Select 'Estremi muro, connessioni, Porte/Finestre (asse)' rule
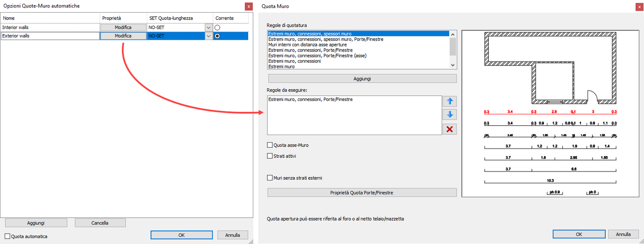This screenshot has height=244, width=644. pos(317,56)
